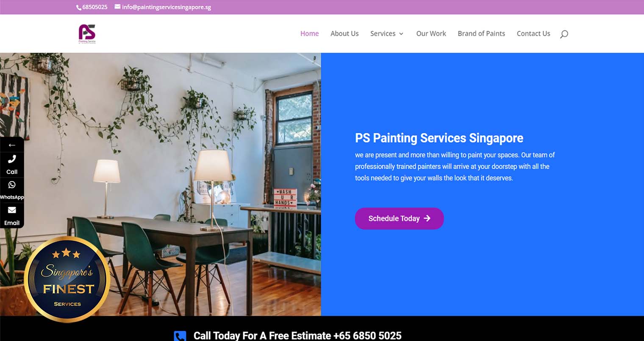Click the PS Painting Service logo

pyautogui.click(x=87, y=34)
